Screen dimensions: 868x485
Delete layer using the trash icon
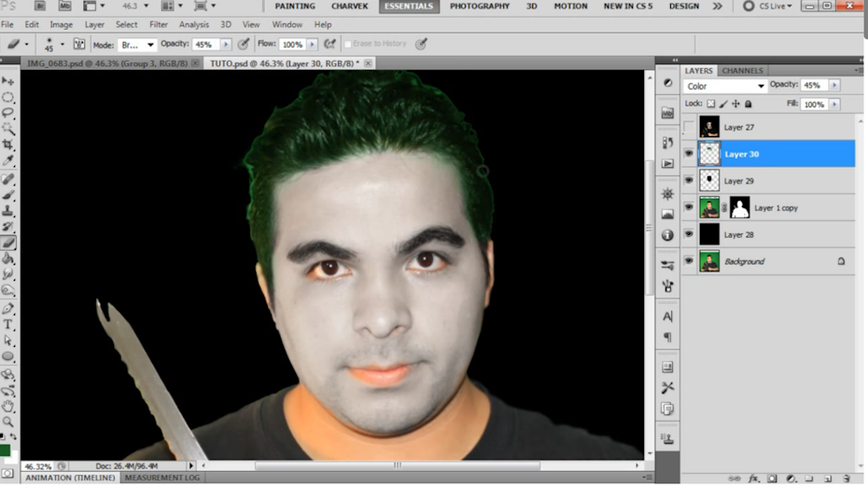[847, 478]
